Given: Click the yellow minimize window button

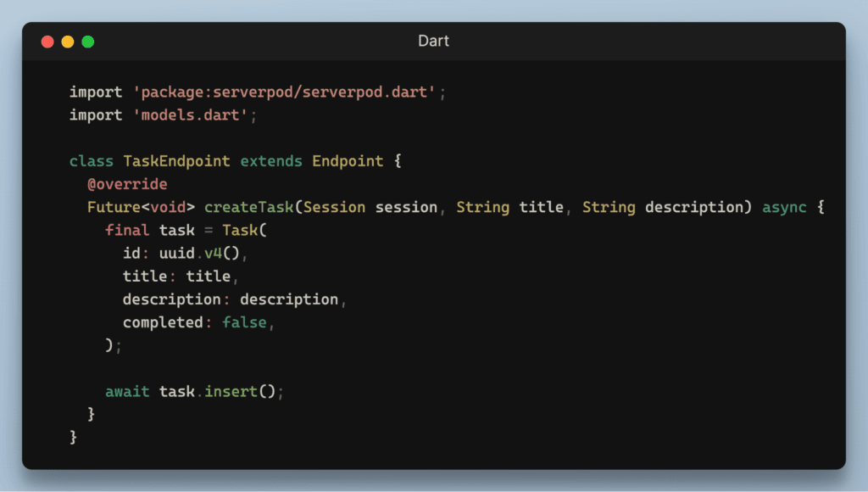Looking at the screenshot, I should pos(68,42).
